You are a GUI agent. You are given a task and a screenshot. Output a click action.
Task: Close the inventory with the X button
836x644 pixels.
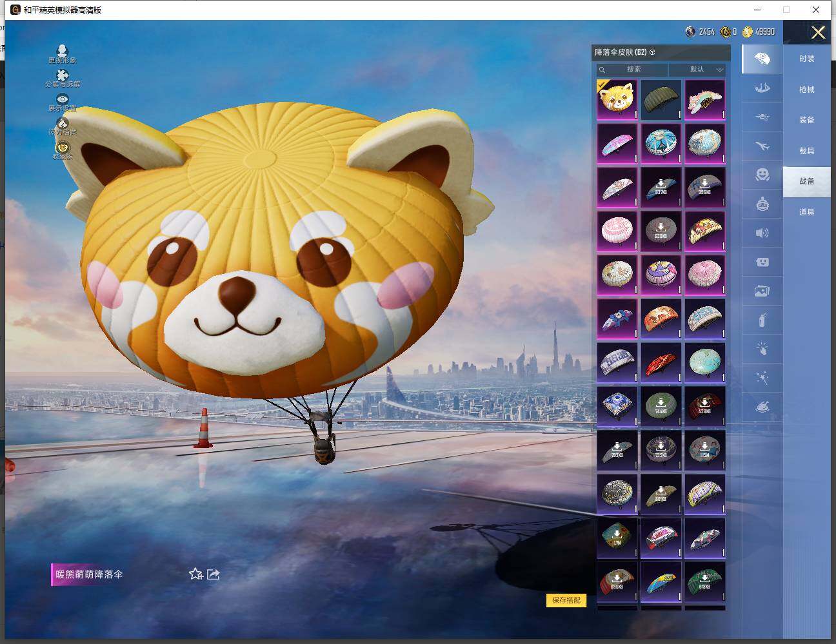click(818, 33)
